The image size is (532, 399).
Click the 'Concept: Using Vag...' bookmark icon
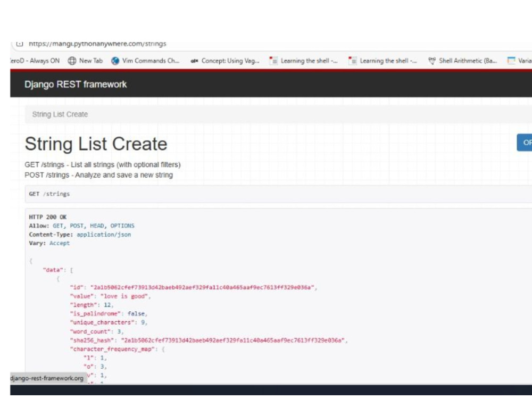194,61
